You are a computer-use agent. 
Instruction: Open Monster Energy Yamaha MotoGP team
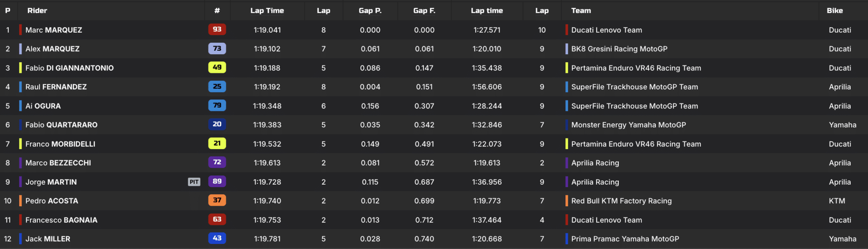(629, 125)
